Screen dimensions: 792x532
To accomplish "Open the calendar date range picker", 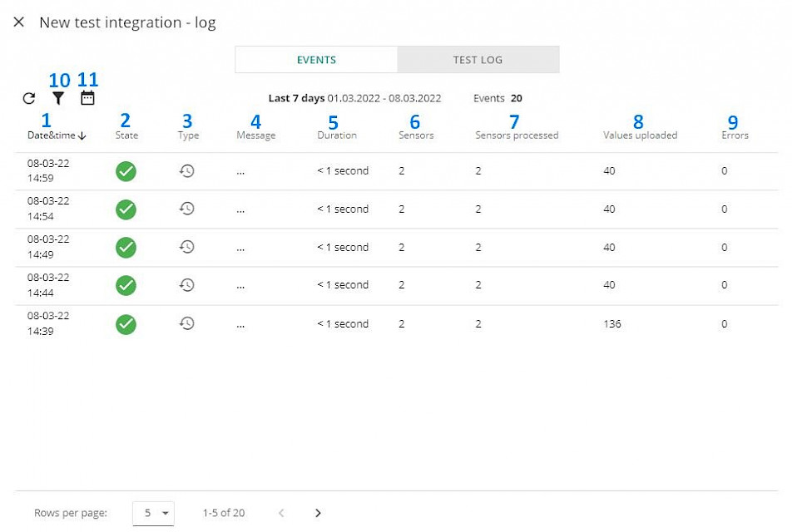I will tap(87, 99).
